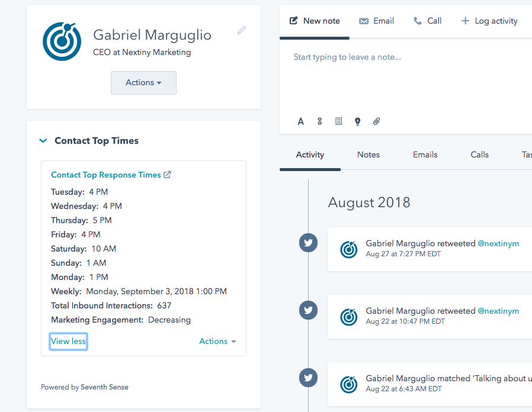The image size is (532, 412).
Task: Click Total Inbound Interactions: 637 row
Action: 111,306
